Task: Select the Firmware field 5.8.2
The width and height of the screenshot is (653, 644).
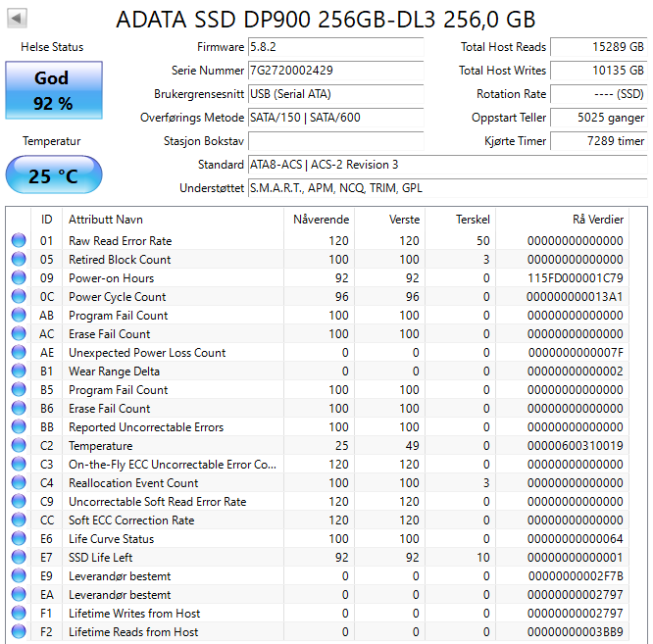Action: (335, 47)
